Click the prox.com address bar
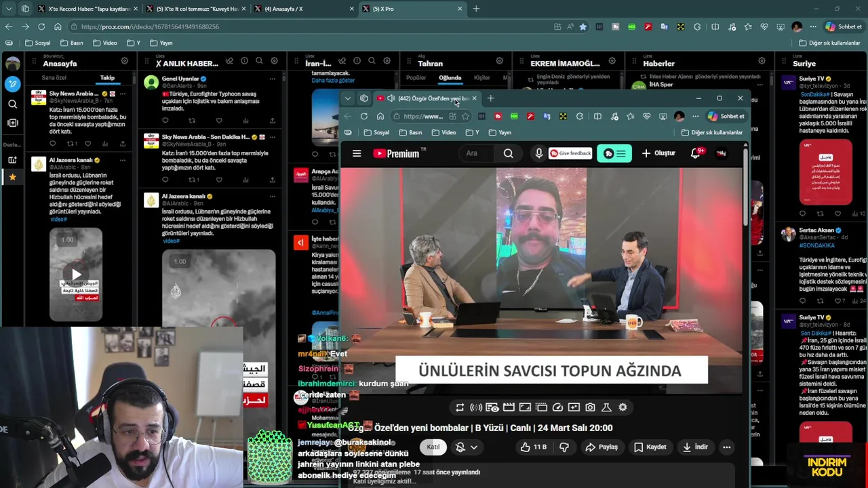868x488 pixels. coord(312,26)
